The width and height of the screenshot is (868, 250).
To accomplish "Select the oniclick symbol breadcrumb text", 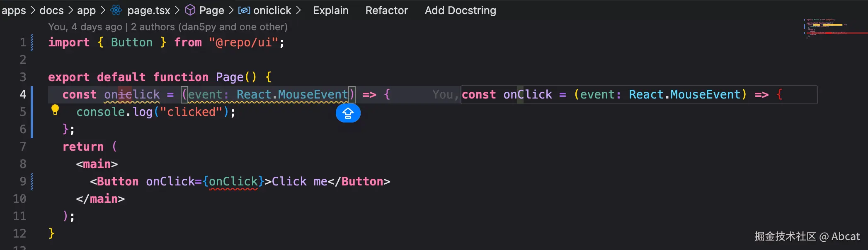I will pos(272,10).
